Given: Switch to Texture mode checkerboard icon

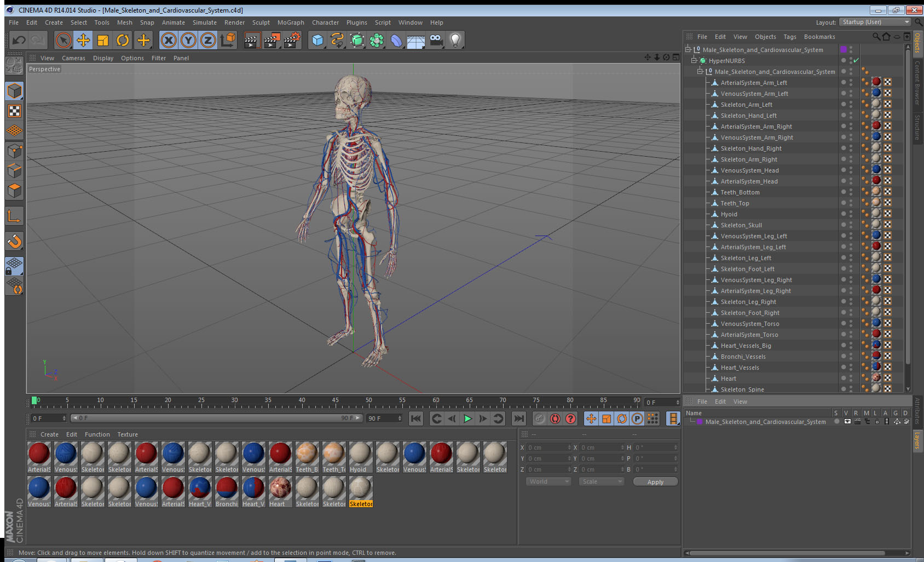Looking at the screenshot, I should click(14, 111).
